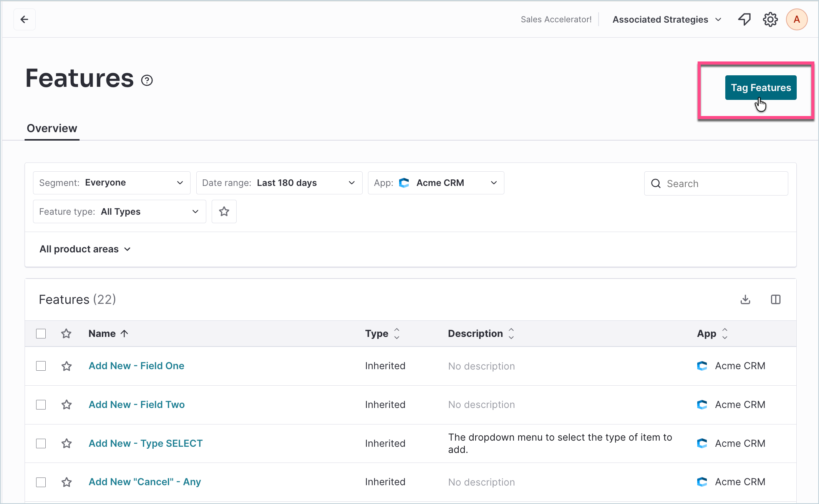
Task: Toggle the select-all checkbox in header
Action: tap(41, 333)
